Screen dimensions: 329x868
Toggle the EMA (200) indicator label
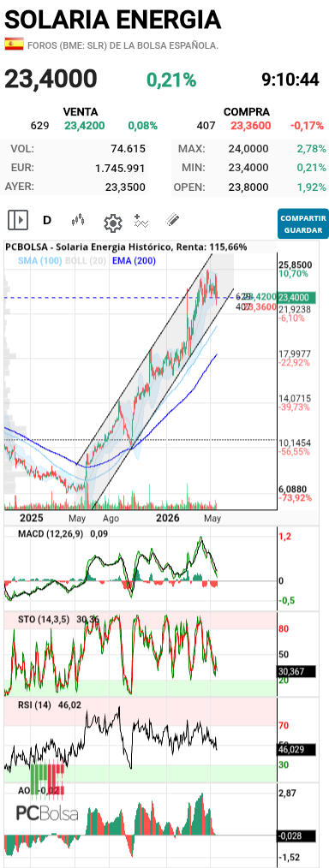click(x=134, y=260)
